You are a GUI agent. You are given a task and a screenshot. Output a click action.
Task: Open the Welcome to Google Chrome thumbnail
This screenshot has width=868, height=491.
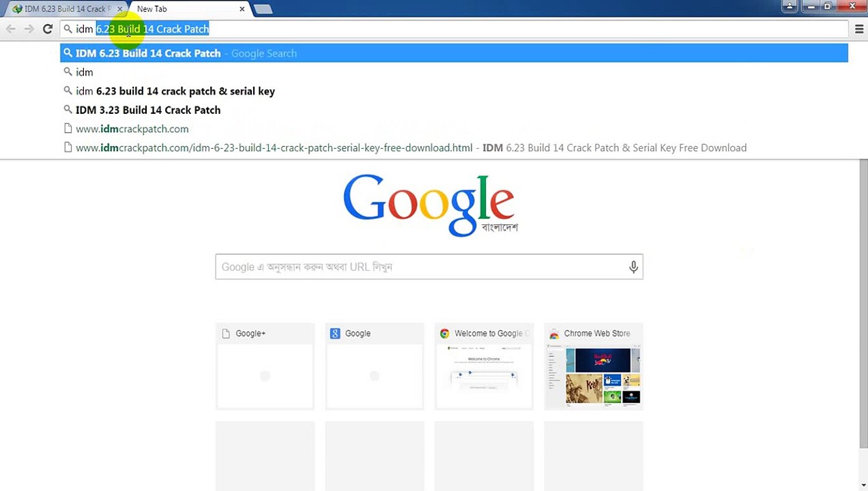[484, 366]
